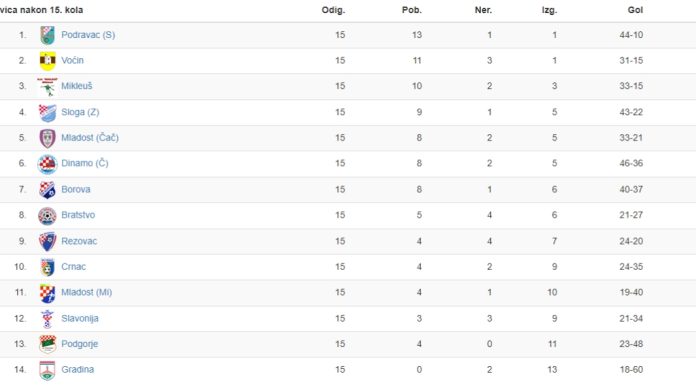Click the Odig. column header

click(333, 10)
